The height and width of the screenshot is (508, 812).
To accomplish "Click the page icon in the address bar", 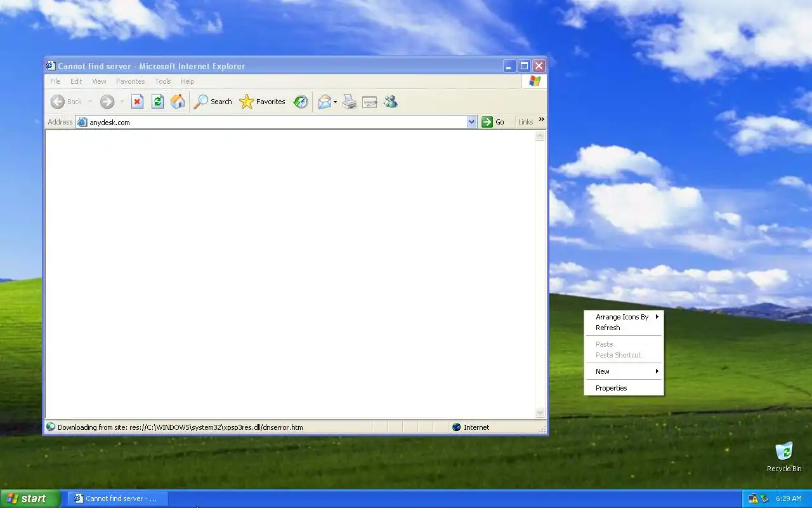I will point(82,122).
